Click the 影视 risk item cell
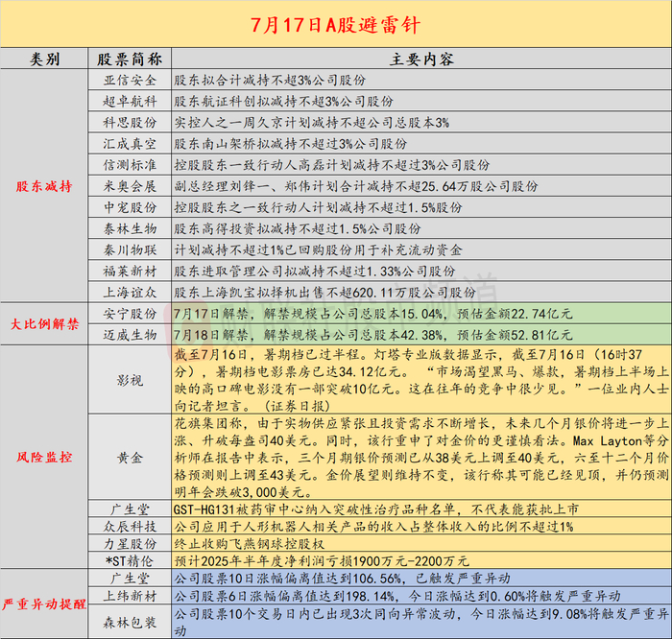The image size is (672, 639). point(130,379)
